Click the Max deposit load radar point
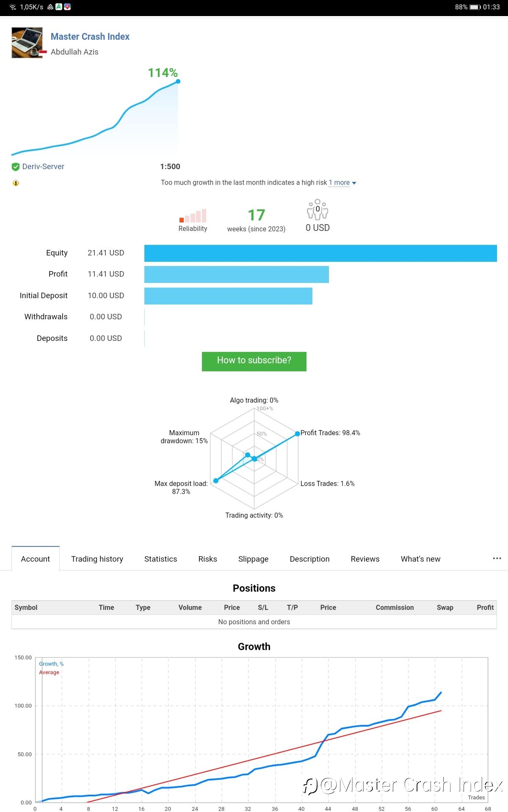Viewport: 508px width, 812px height. [216, 480]
